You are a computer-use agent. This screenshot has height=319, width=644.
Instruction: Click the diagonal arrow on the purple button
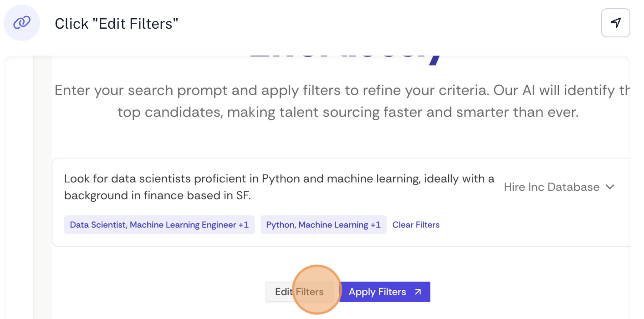point(417,292)
